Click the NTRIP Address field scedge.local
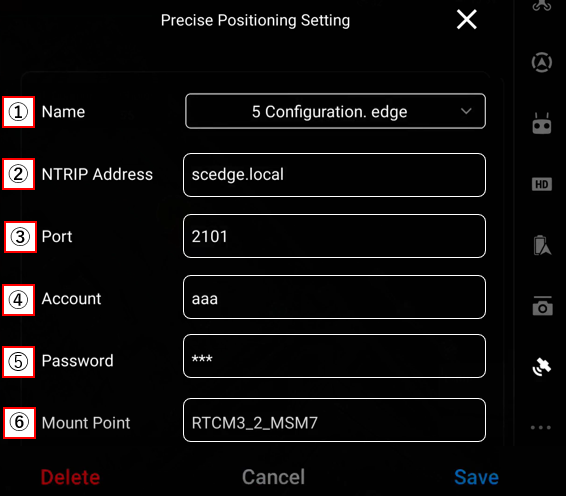Image resolution: width=569 pixels, height=496 pixels. (334, 175)
